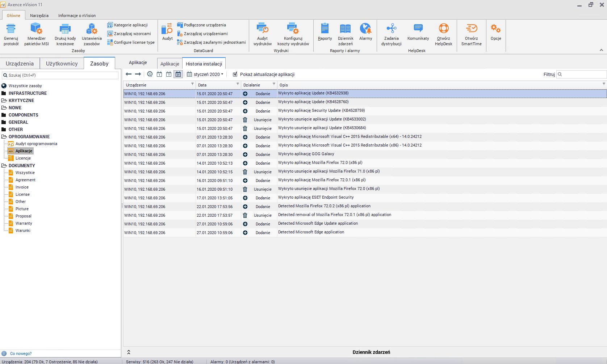Open Dziennik zdarzeń from ribbon
Screen dimensions: 607x364
345,29
